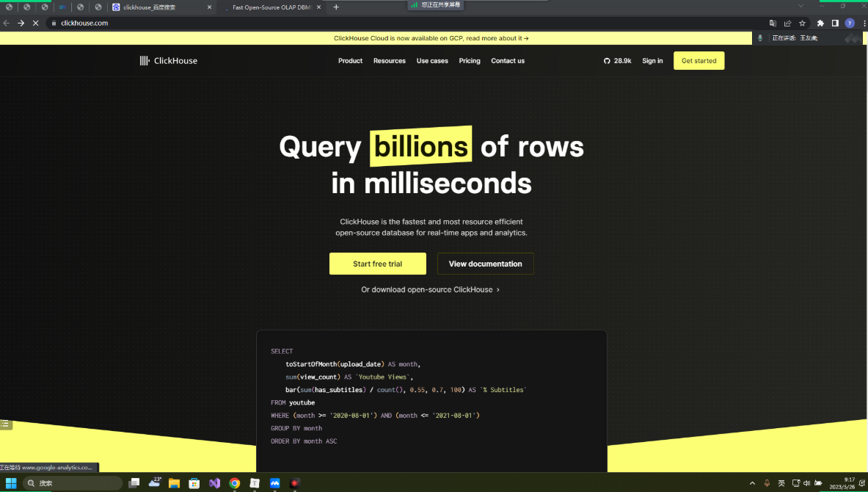This screenshot has height=492, width=868.
Task: Open the Use cases menu
Action: (x=432, y=61)
